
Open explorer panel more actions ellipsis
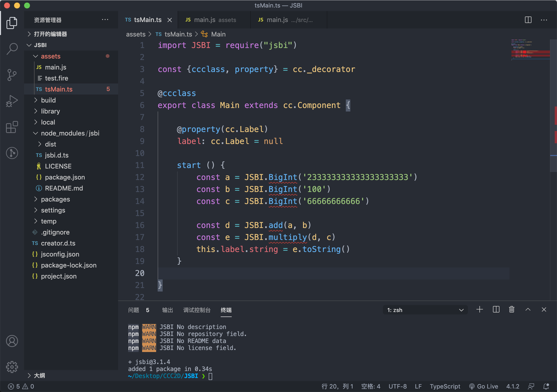point(105,20)
